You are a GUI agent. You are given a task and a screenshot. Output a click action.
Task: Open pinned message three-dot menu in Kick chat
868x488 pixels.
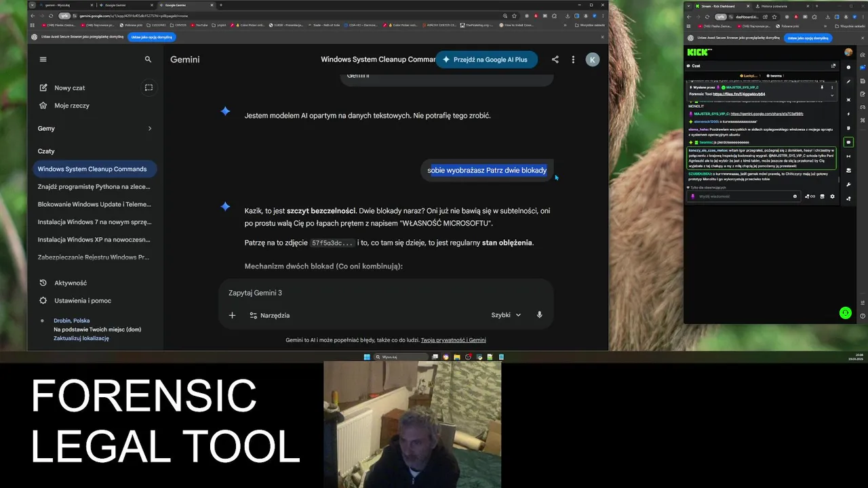click(832, 87)
